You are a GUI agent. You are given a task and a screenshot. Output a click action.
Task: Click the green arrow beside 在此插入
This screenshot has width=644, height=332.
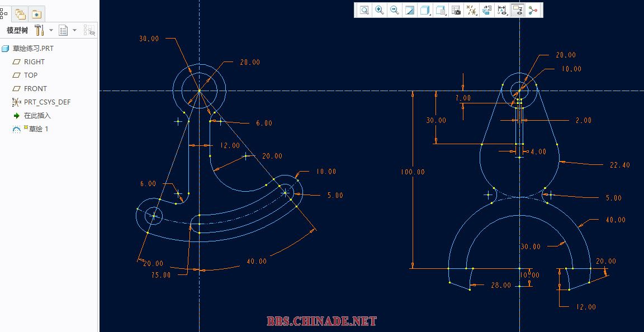[16, 116]
